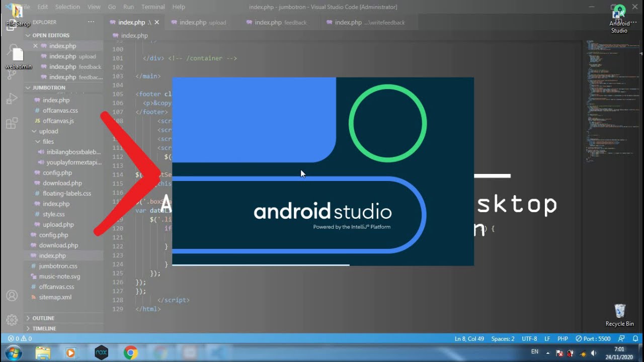644x362 pixels.
Task: Open the Source Control view in activity bar
Action: 11,74
